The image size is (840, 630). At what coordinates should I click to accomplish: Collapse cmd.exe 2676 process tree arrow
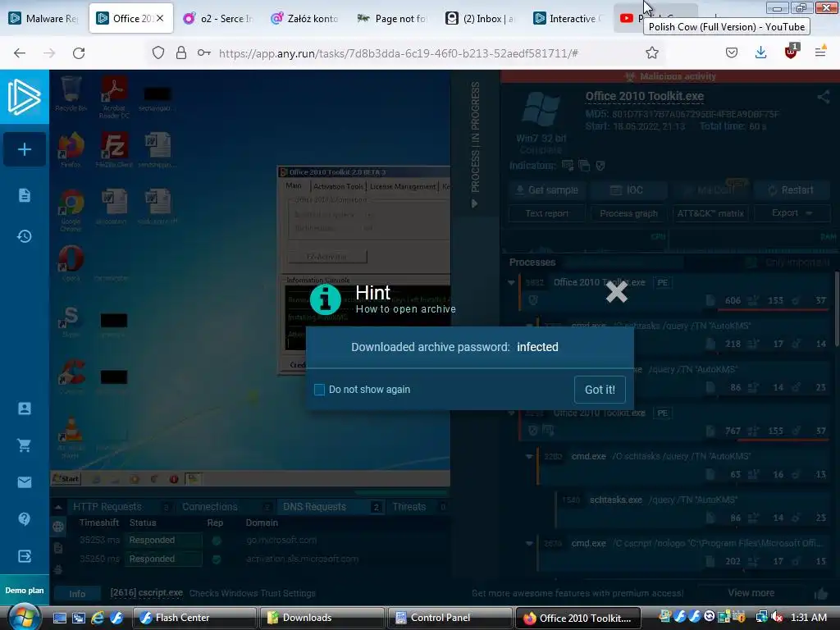(529, 543)
